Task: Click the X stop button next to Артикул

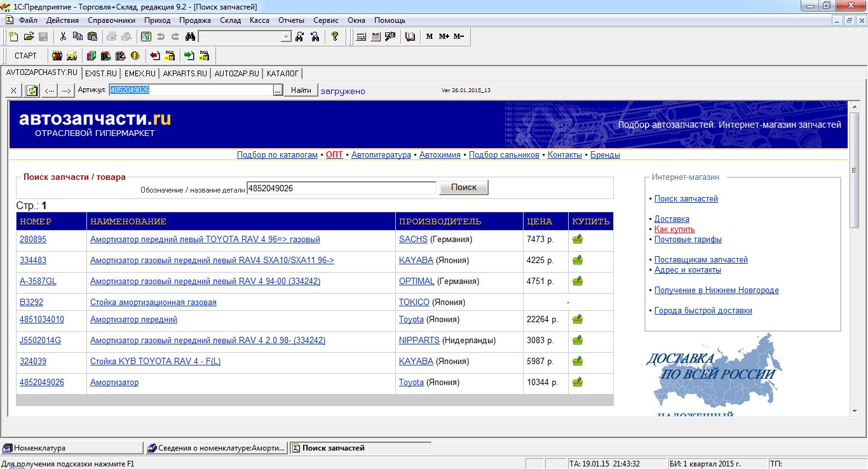Action: click(x=14, y=91)
